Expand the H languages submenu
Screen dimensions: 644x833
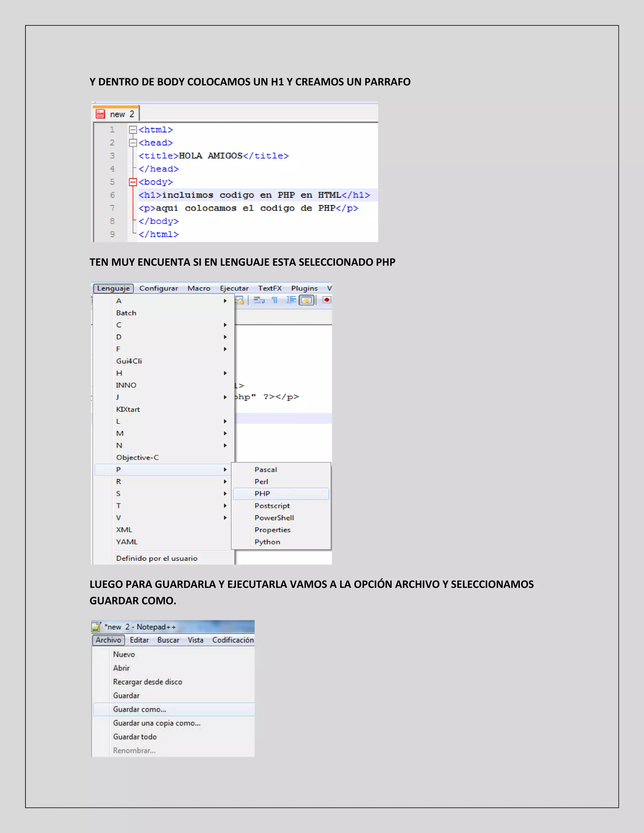164,373
